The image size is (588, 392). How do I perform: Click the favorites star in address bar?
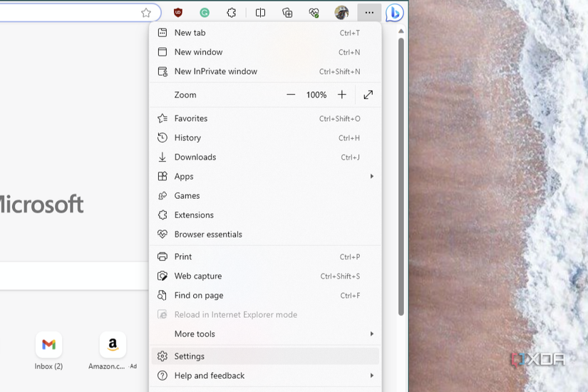[146, 13]
